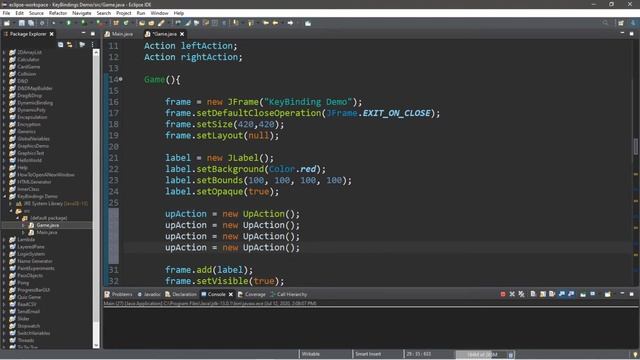The width and height of the screenshot is (640, 360).
Task: Switch to the Problems tab
Action: (x=118, y=294)
